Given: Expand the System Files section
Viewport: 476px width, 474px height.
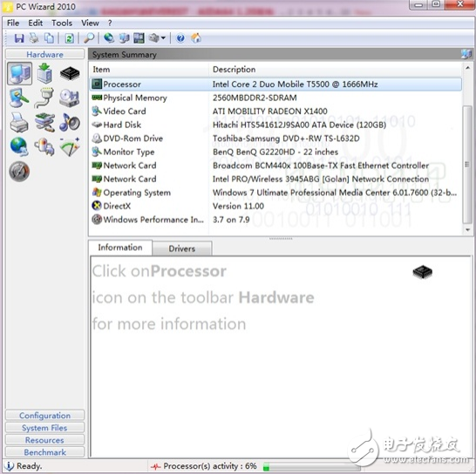Looking at the screenshot, I should [x=45, y=428].
